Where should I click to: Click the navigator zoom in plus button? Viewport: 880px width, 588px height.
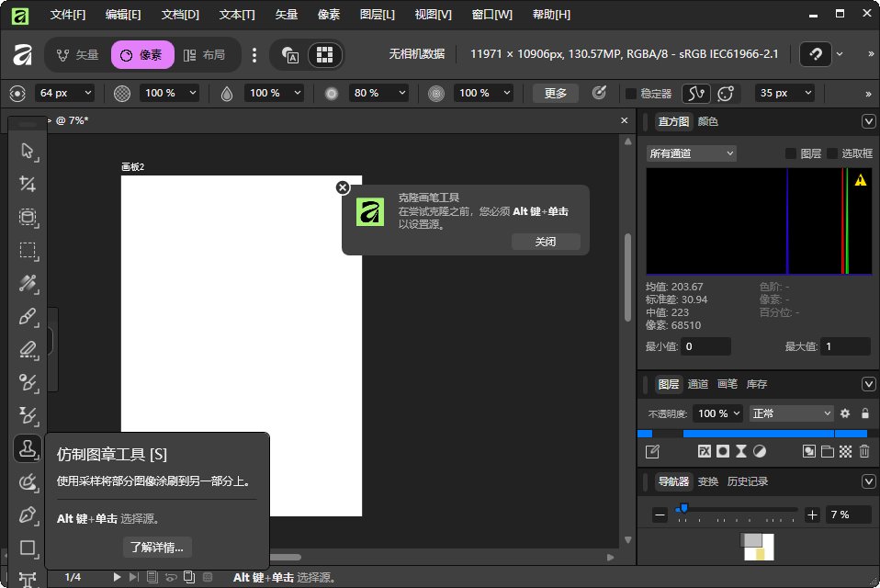click(812, 514)
